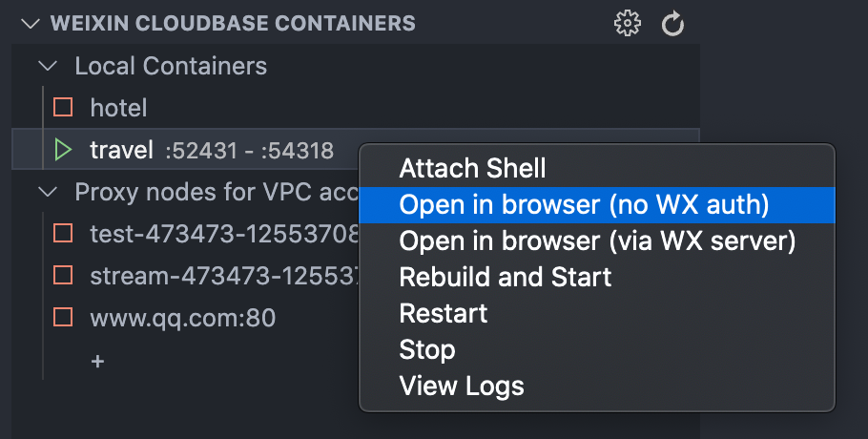
Task: Collapse the Local Containers group
Action: tap(47, 66)
